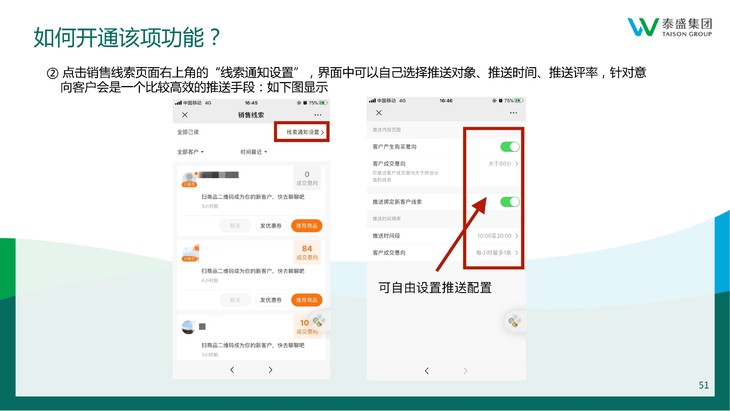Viewport: 730px width, 411px height.
Task: Go forward with the right arrow under the sales leads list
Action: coord(270,370)
